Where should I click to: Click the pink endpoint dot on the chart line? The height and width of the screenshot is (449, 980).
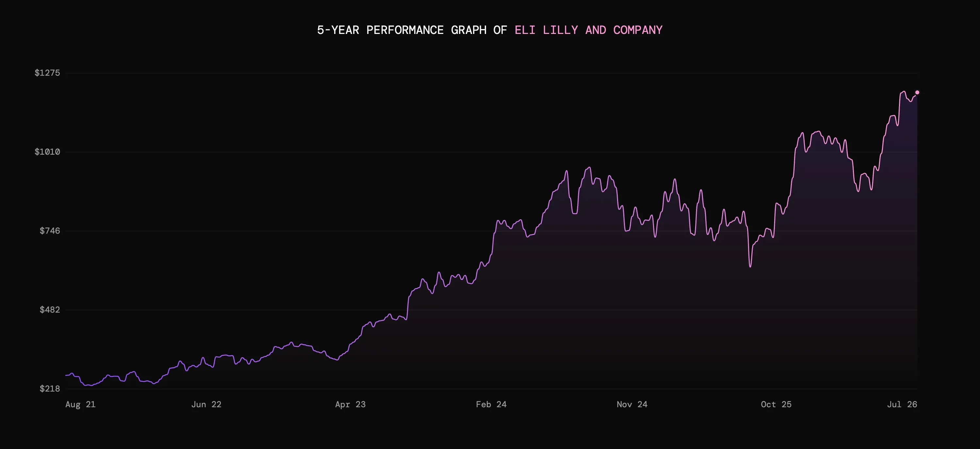(917, 92)
